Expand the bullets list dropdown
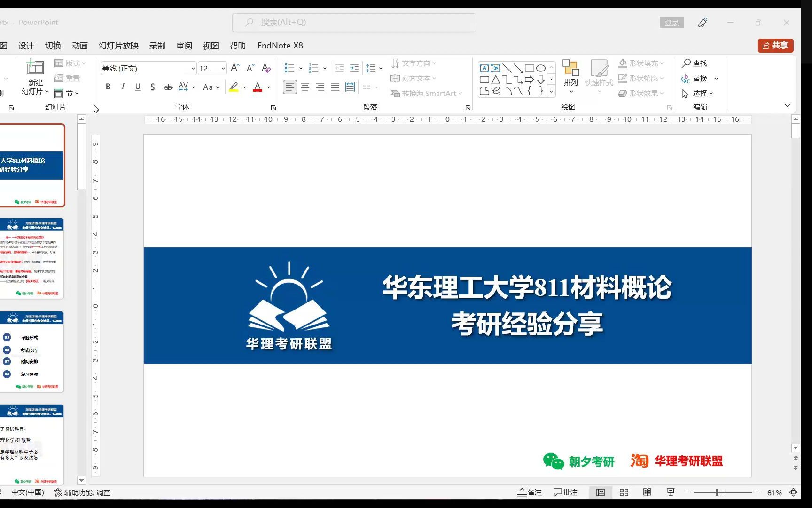Screen dimensions: 812x508 [301, 68]
